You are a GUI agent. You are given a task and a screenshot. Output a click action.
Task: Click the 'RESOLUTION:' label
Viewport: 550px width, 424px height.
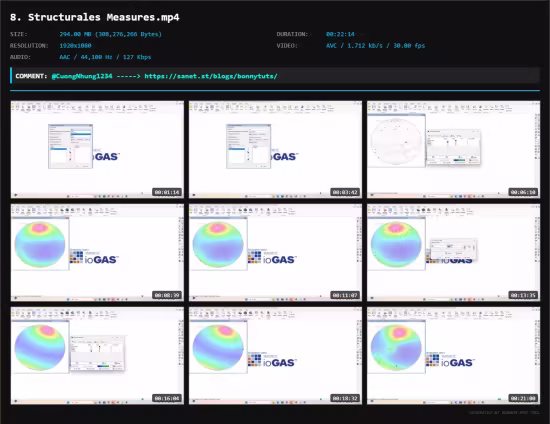pos(29,46)
